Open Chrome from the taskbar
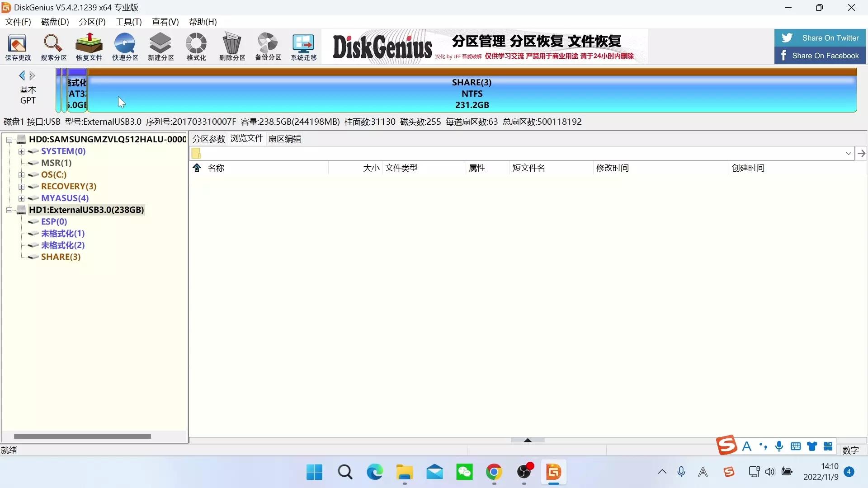The width and height of the screenshot is (868, 488). click(x=495, y=473)
